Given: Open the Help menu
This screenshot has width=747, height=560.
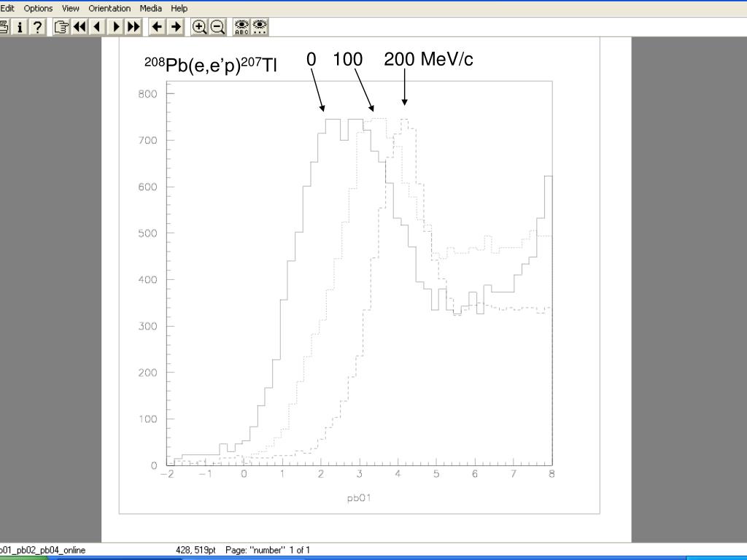Looking at the screenshot, I should [179, 8].
